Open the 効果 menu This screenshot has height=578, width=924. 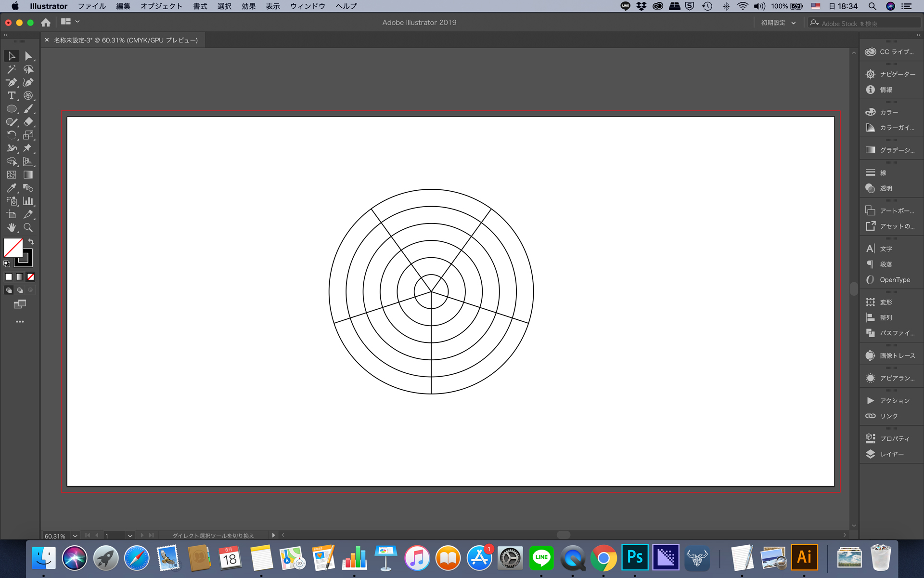249,5
